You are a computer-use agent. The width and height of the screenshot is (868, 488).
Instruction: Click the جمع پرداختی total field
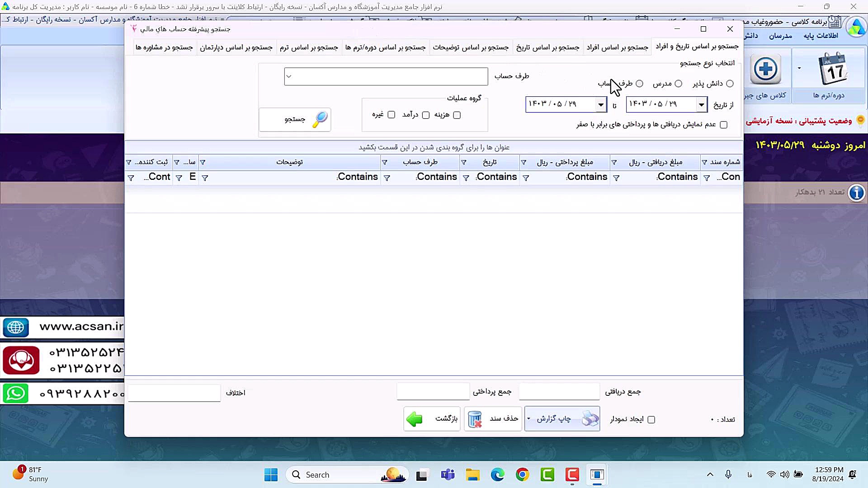433,392
